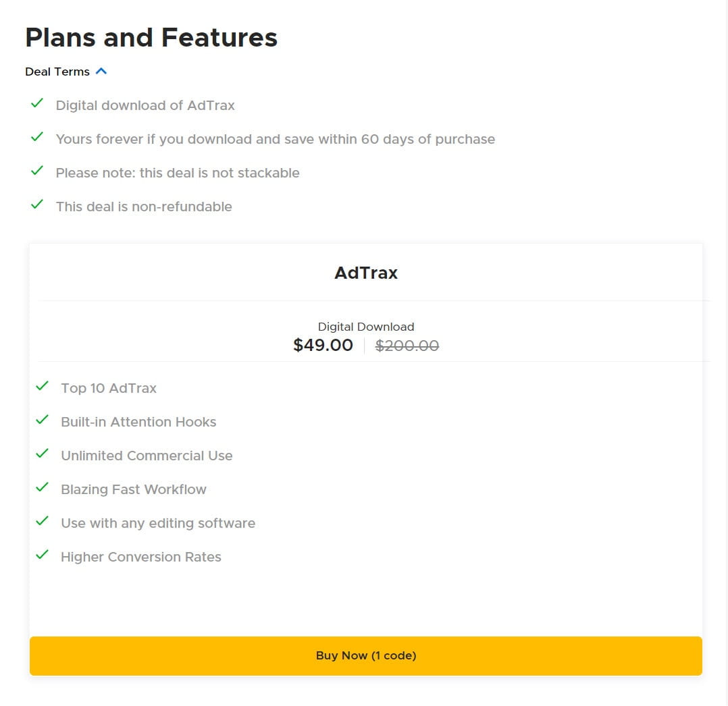Click the Digital Download label
Image resolution: width=728 pixels, height=706 pixels.
(365, 326)
